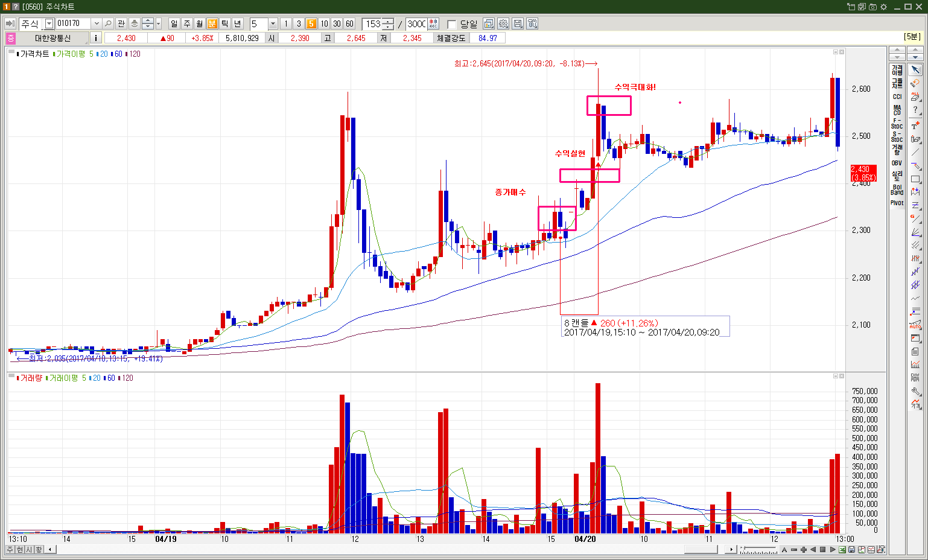Click the candle count field showing 153
This screenshot has width=928, height=560.
372,24
